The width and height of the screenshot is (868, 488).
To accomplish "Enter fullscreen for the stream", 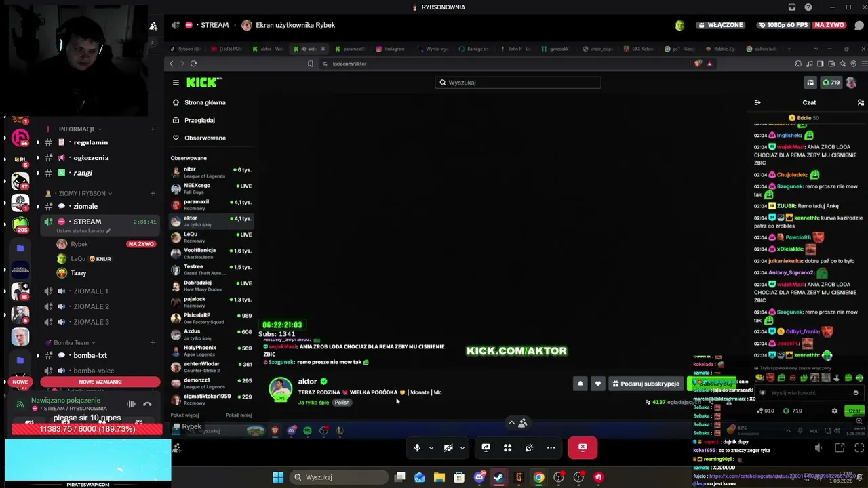I will 859,447.
